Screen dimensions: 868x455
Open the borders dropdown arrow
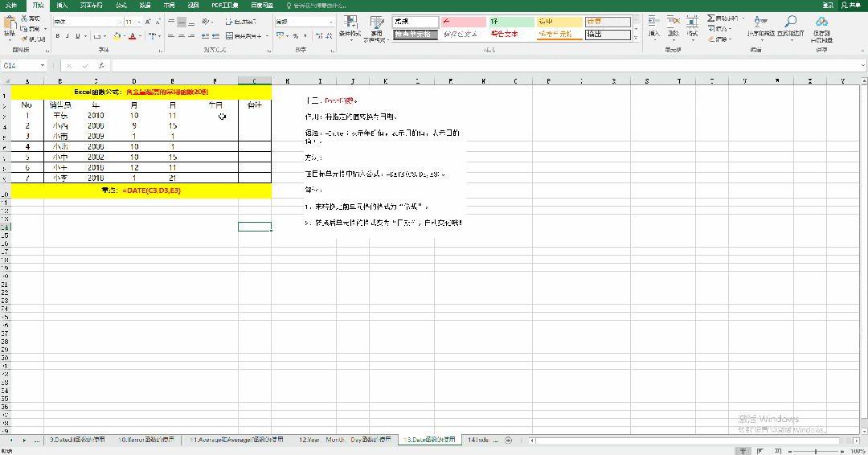(105, 36)
